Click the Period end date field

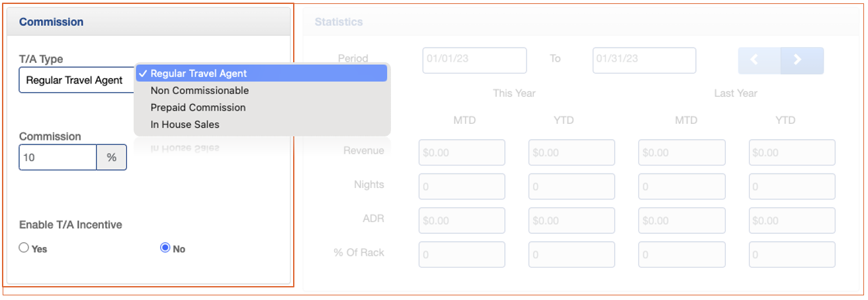[x=644, y=60]
